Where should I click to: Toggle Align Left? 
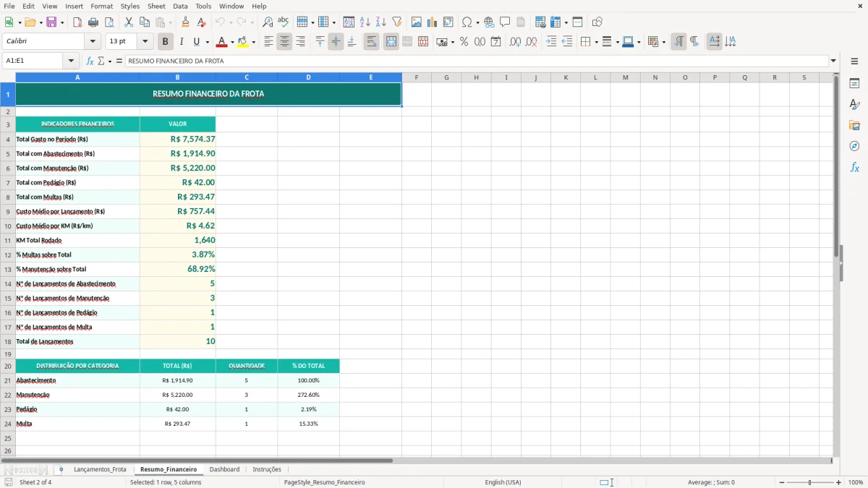click(x=268, y=42)
